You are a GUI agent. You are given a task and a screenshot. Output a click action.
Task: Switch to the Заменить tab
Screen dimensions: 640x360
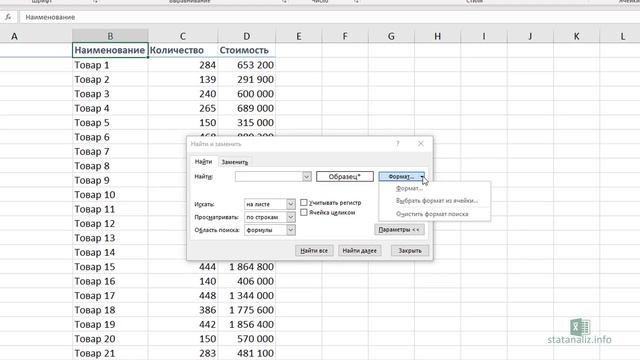click(235, 162)
